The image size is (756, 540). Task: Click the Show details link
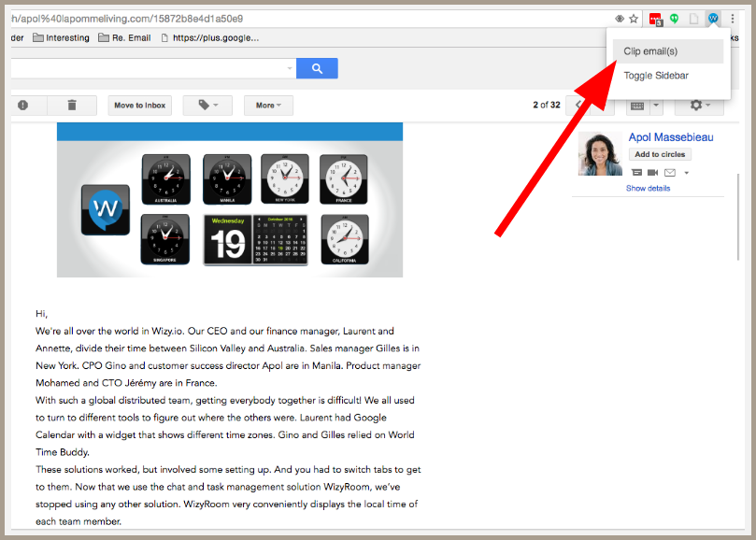coord(648,188)
